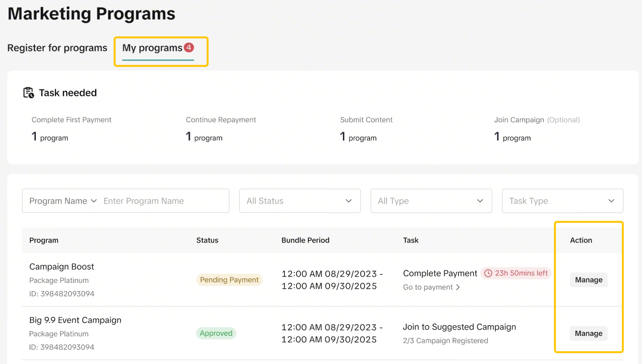The height and width of the screenshot is (364, 642).
Task: Click the Join Campaign optional task card
Action: (537, 129)
